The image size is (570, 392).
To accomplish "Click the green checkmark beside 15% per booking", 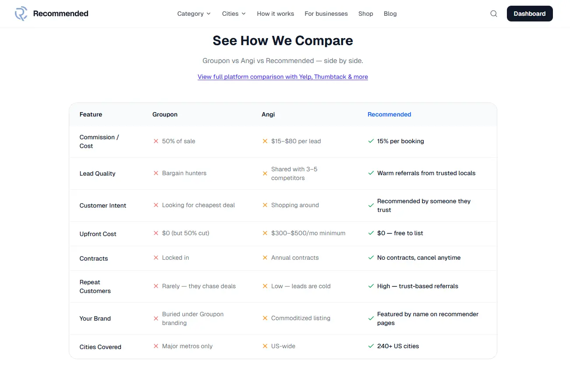I will pos(371,141).
